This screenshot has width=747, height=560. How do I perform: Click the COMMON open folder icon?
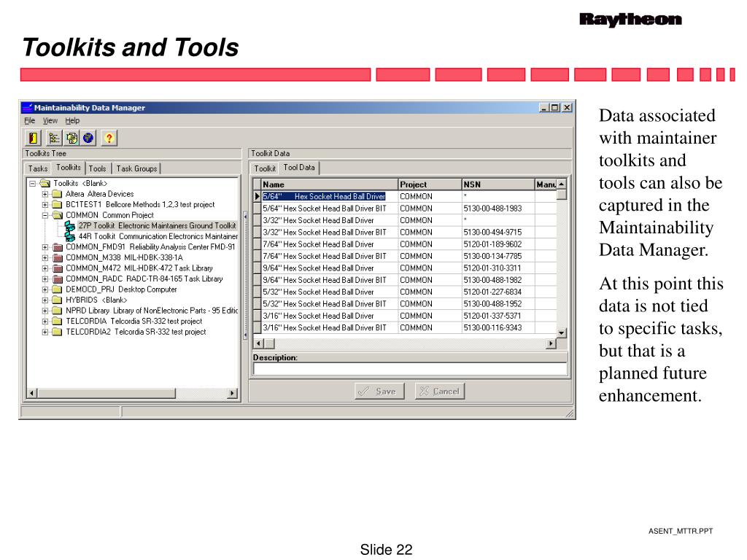[x=57, y=215]
